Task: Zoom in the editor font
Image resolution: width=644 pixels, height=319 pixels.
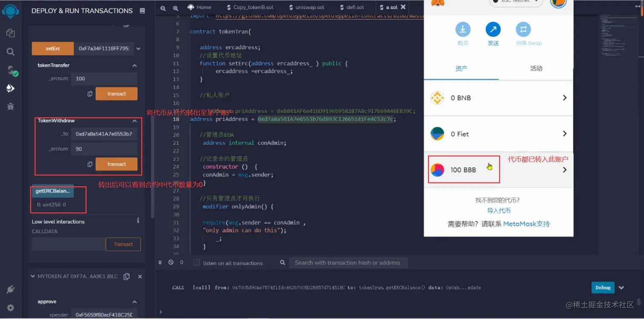Action: (x=176, y=8)
